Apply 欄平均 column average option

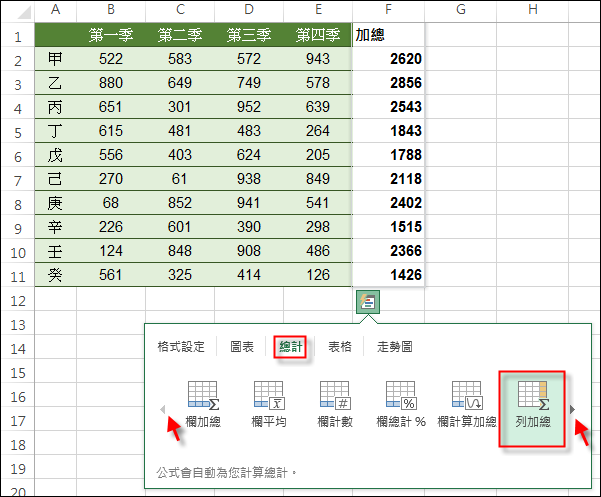point(269,405)
